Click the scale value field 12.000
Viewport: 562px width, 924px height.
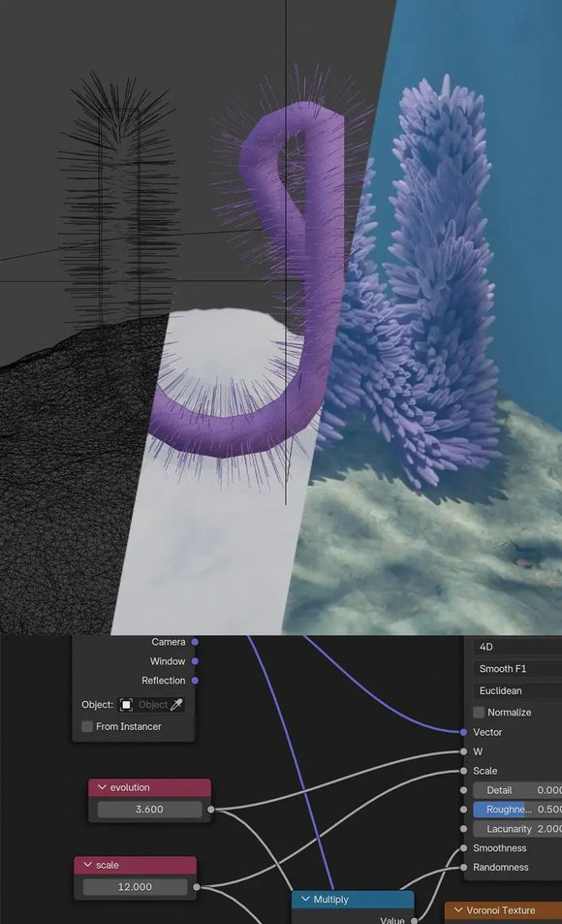(x=135, y=887)
